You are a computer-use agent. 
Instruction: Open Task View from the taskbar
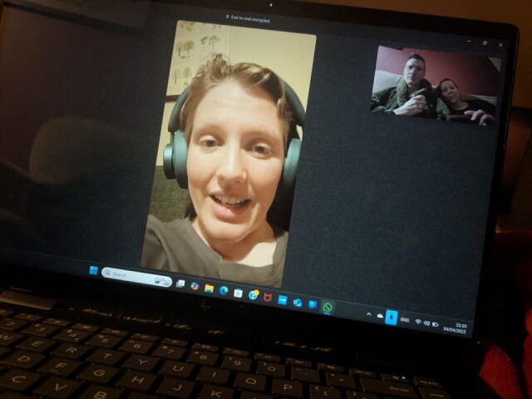click(x=180, y=283)
